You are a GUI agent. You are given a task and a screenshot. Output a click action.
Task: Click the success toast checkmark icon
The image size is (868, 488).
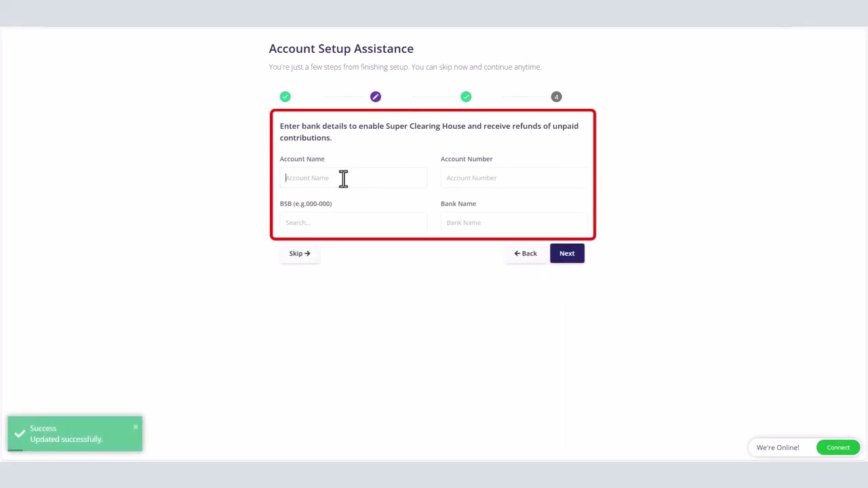(19, 434)
